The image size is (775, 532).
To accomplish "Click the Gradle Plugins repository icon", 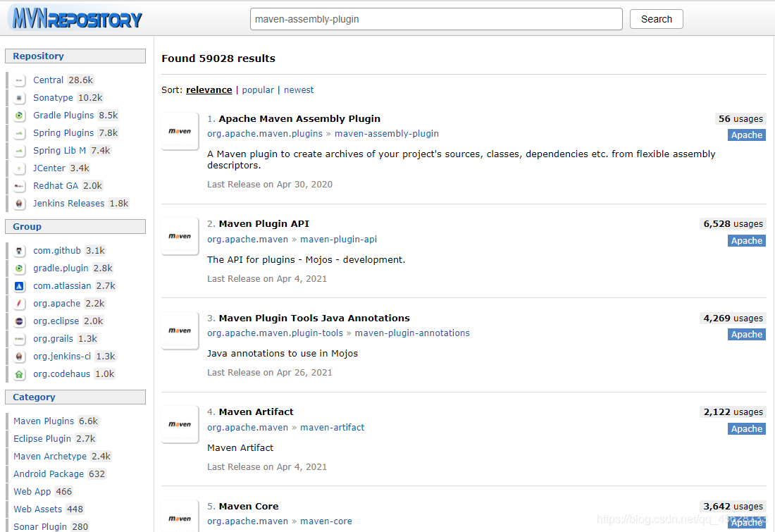I will coord(19,115).
